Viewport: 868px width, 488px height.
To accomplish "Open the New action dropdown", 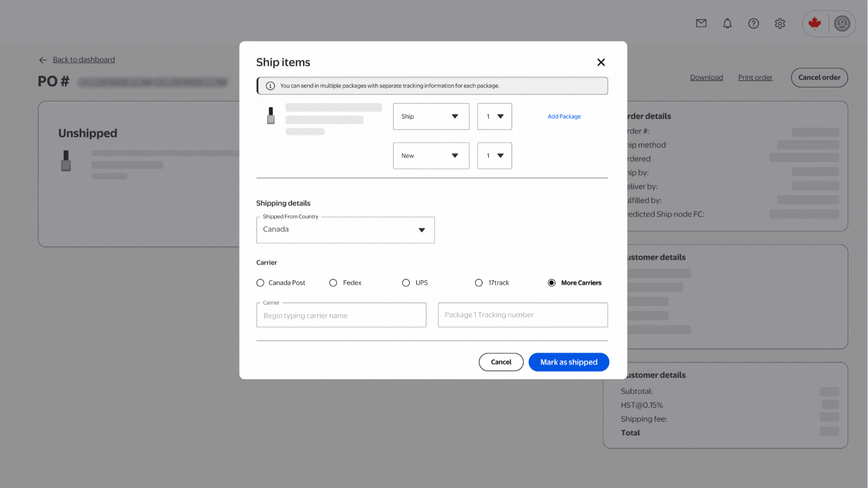I will click(x=431, y=156).
